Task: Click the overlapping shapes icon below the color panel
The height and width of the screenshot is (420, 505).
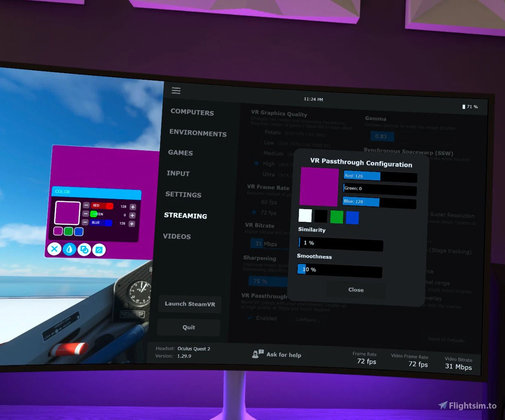Action: pos(84,249)
